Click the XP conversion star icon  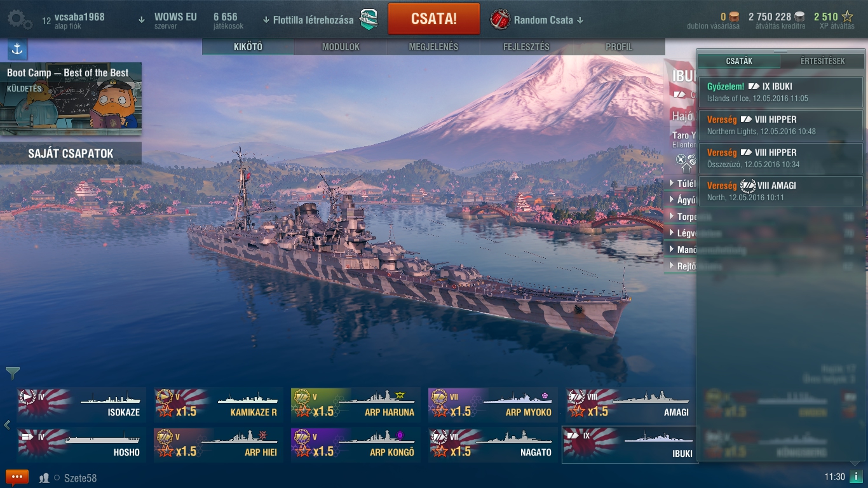point(847,17)
